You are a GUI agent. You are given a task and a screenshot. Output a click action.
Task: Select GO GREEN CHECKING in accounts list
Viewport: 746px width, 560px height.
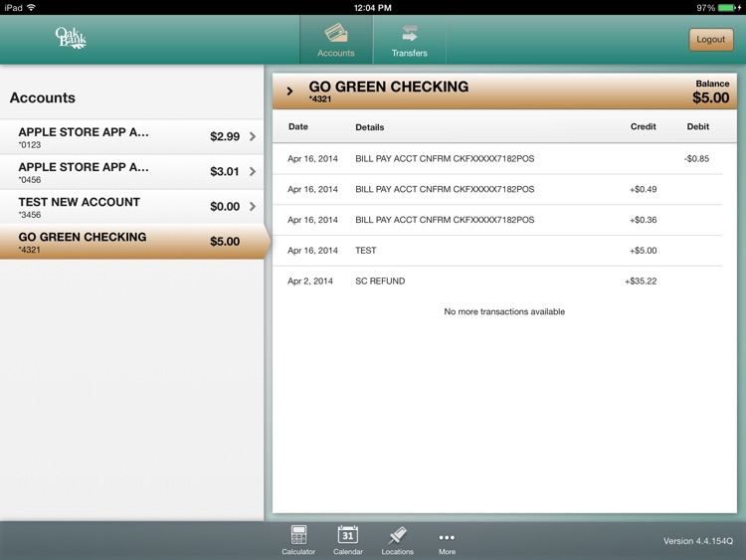coord(131,242)
